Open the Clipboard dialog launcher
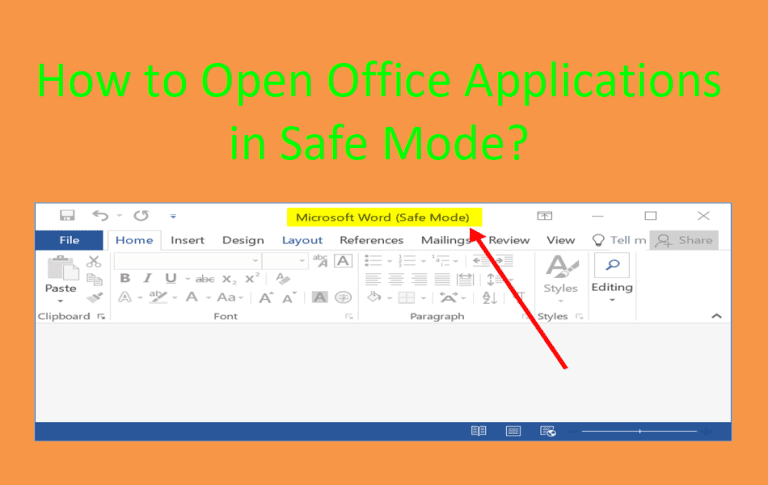Viewport: 768px width, 485px height. pos(101,316)
